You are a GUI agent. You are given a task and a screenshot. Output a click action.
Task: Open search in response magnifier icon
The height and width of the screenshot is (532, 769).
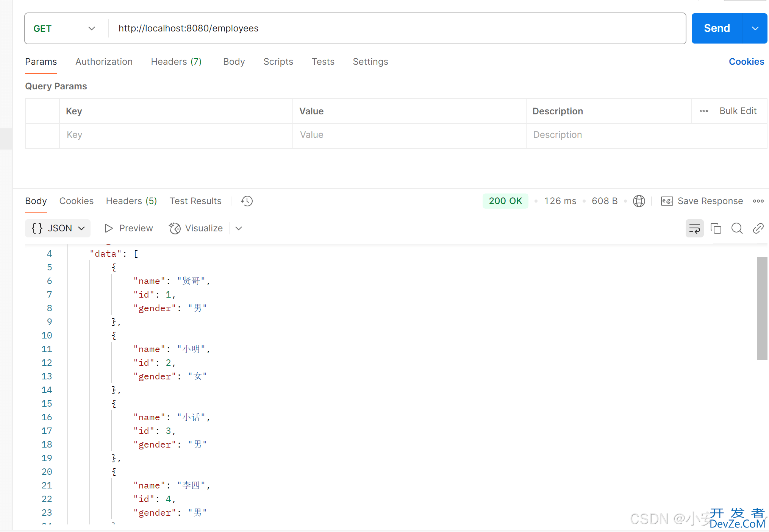737,228
